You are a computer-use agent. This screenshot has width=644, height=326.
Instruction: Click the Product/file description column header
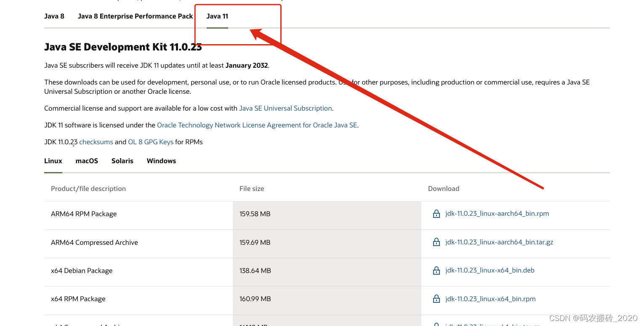(x=88, y=188)
